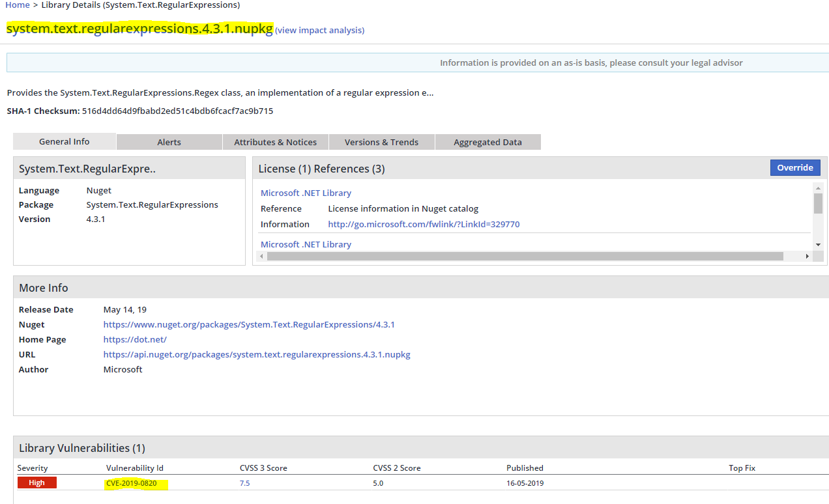Open the Versions & Trends tab
Image resolution: width=829 pixels, height=504 pixels.
coord(381,142)
